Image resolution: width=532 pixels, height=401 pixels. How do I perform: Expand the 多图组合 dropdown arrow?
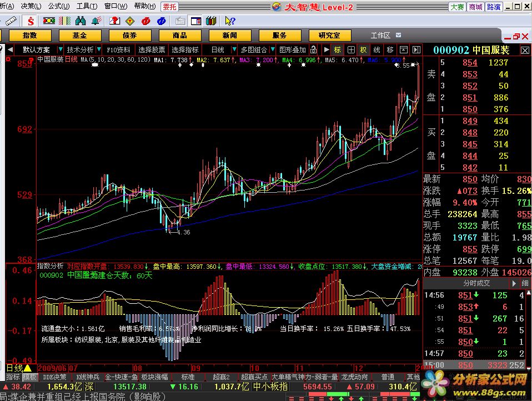(x=273, y=50)
